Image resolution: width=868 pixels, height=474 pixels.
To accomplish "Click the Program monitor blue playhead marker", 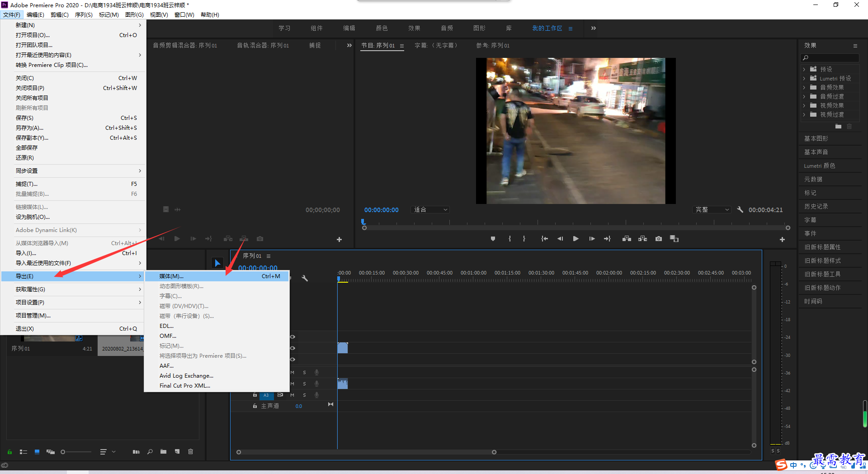I will click(363, 222).
